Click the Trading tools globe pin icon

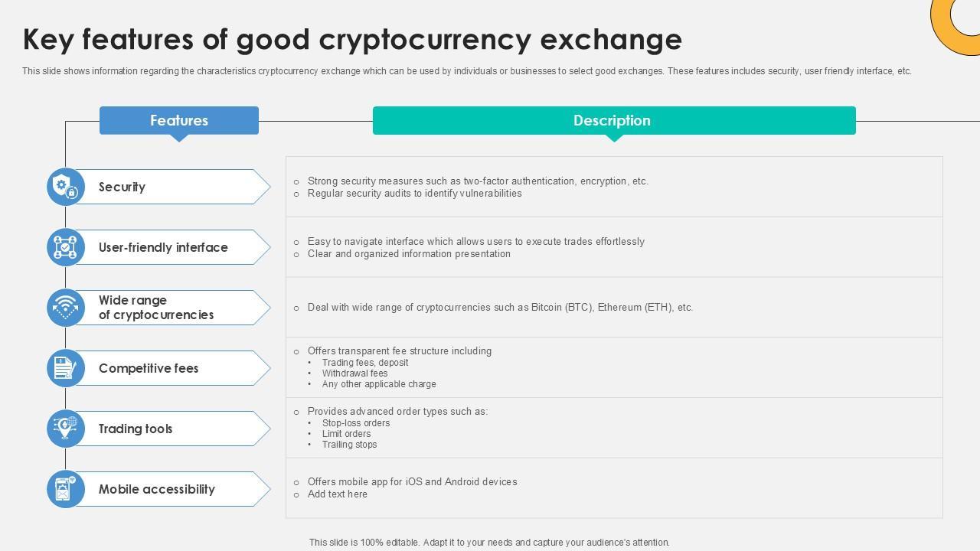point(65,429)
